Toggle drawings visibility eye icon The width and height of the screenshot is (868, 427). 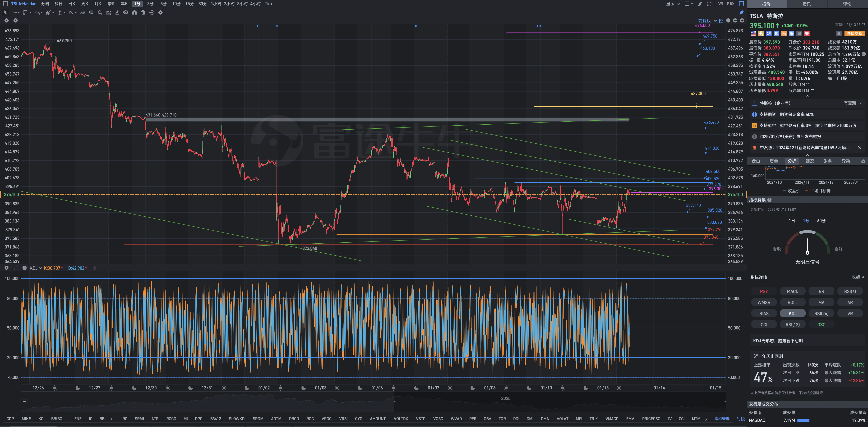pos(126,12)
